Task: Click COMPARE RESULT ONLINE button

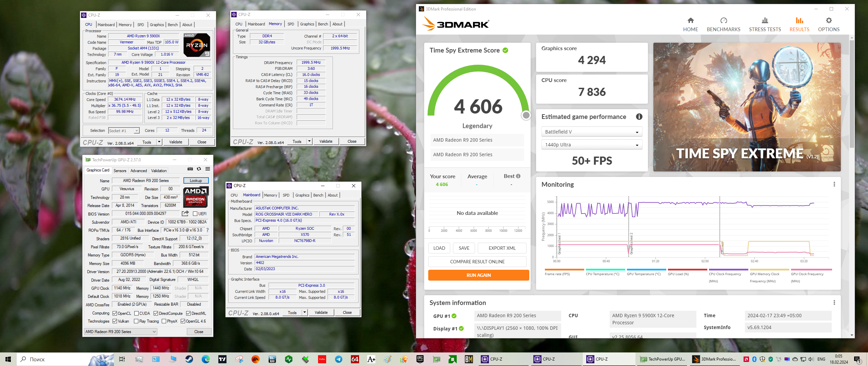Action: tap(477, 262)
